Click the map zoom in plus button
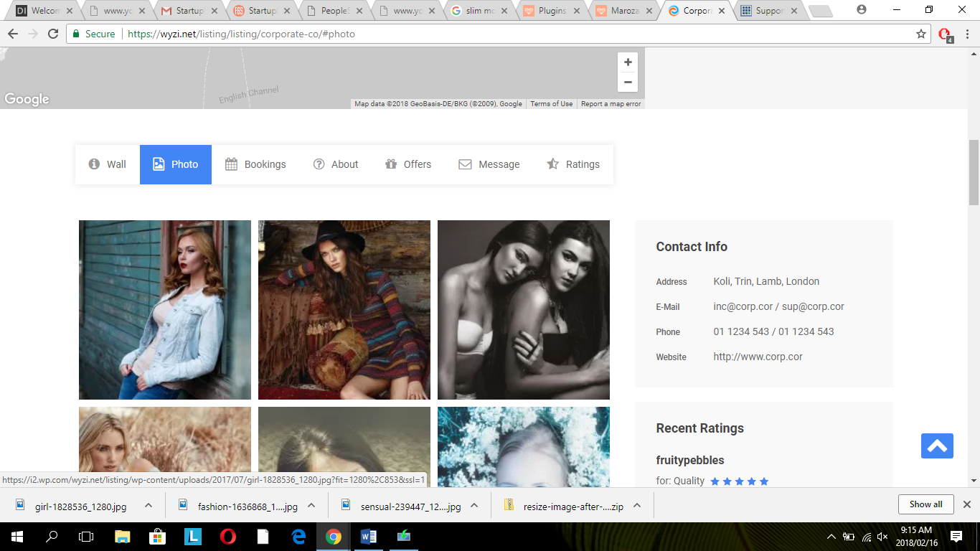 pos(628,62)
